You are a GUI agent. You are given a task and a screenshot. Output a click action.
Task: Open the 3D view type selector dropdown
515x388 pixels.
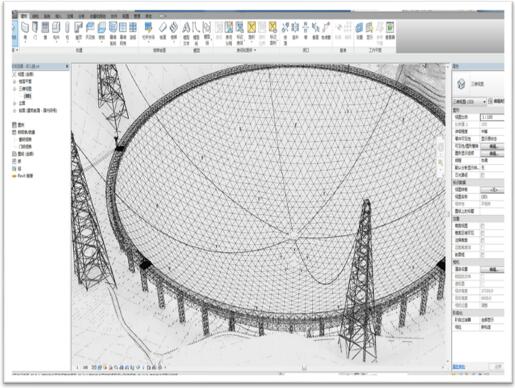coord(469,101)
